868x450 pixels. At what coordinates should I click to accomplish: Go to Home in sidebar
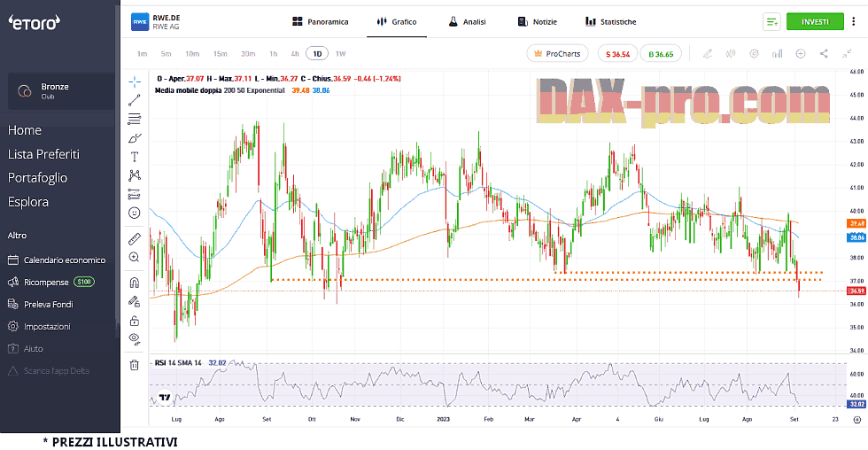25,130
